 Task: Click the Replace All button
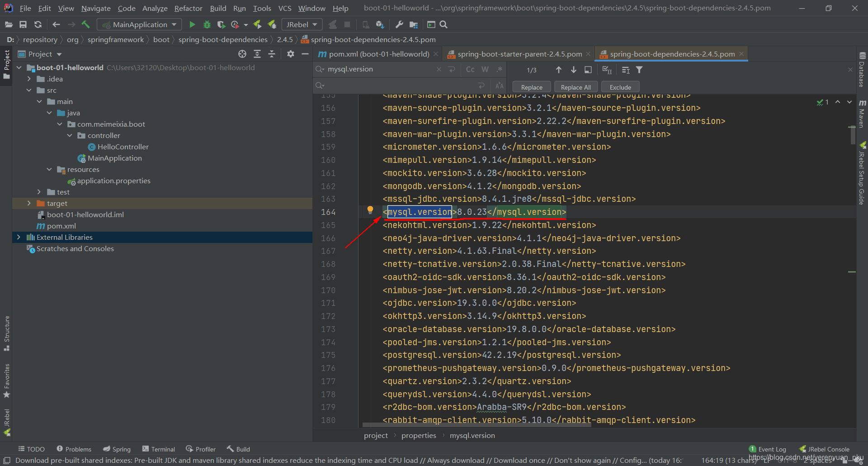[576, 87]
